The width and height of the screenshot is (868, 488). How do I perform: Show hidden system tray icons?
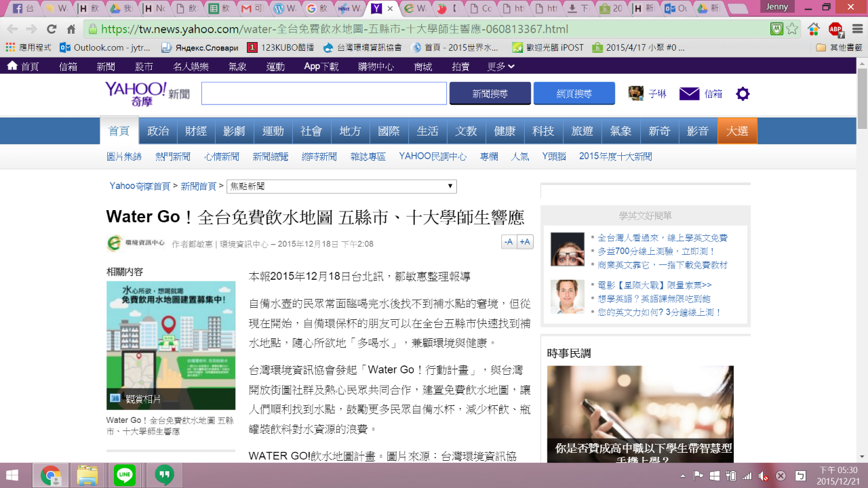tap(683, 476)
